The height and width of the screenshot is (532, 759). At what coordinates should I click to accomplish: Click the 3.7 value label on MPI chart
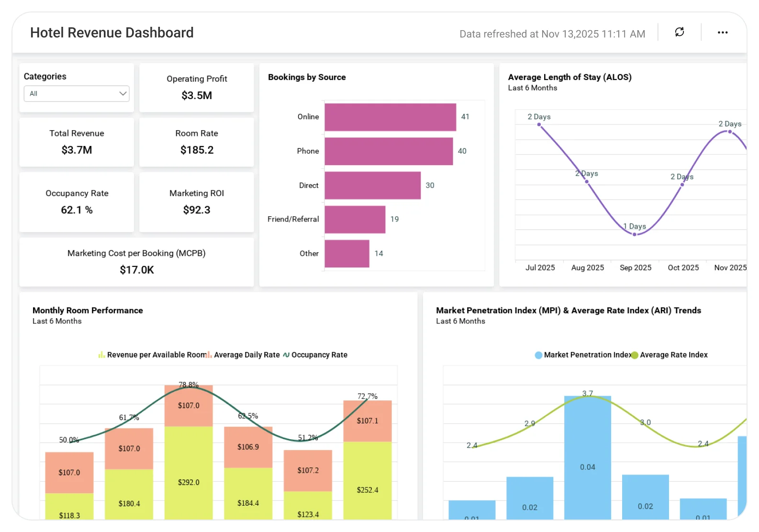click(x=588, y=394)
